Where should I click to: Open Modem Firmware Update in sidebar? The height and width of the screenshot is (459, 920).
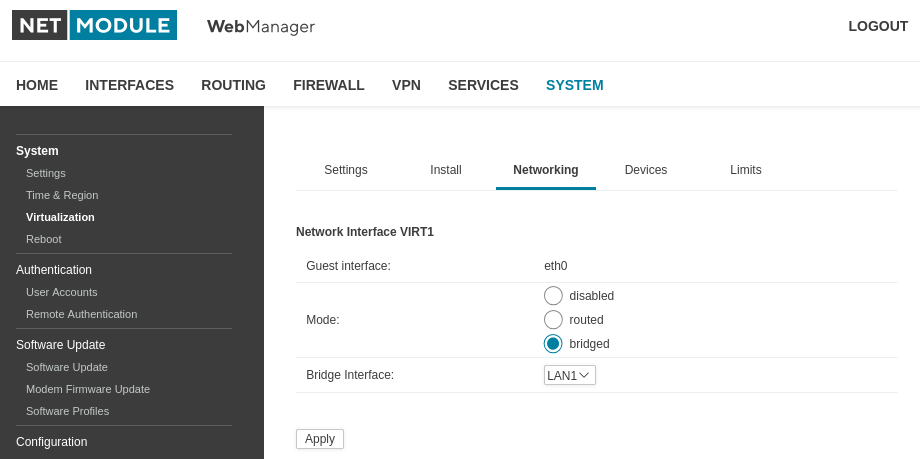[x=88, y=389]
